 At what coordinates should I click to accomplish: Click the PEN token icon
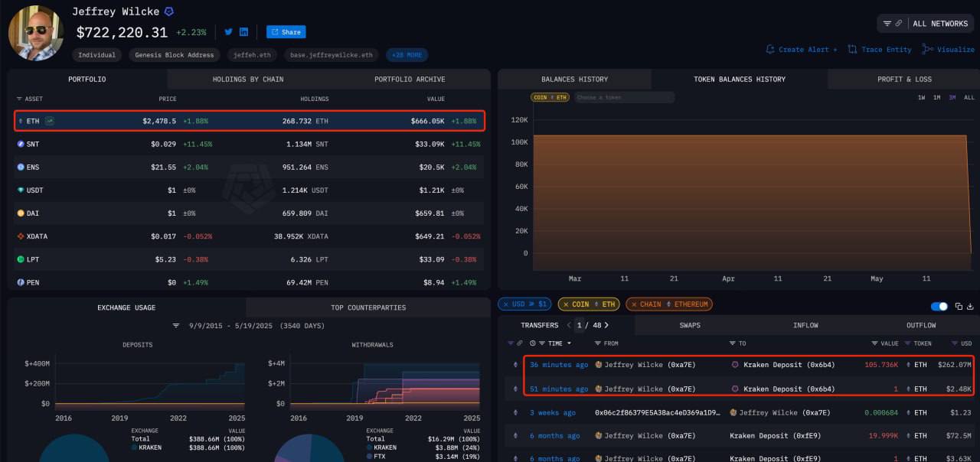21,282
